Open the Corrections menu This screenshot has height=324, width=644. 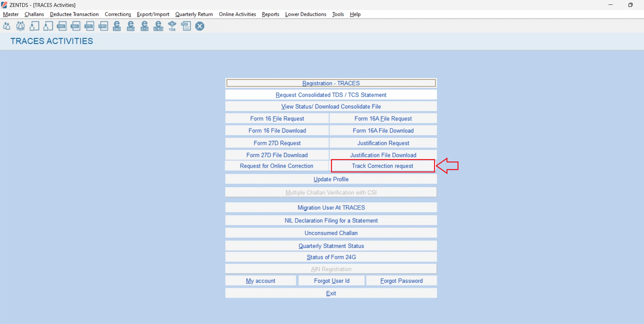click(118, 14)
